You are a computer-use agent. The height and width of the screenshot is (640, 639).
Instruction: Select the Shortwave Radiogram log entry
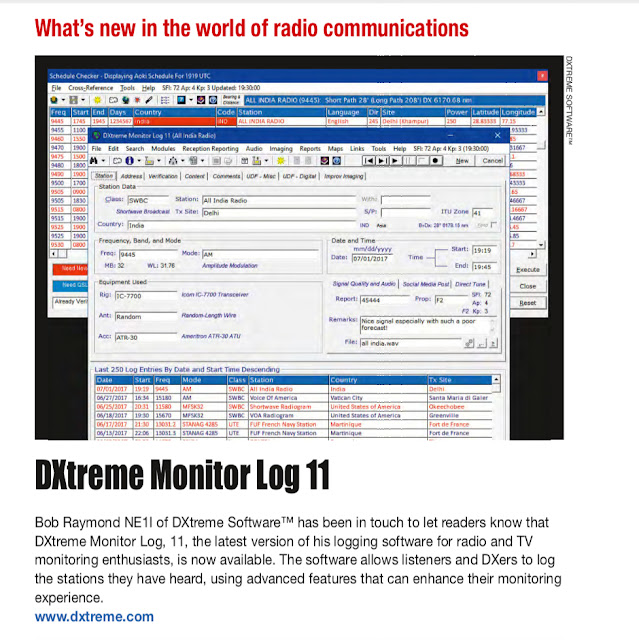point(293,407)
